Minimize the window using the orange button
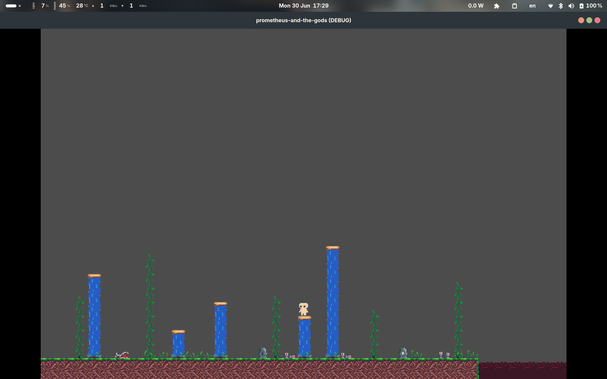Screen dimensions: 607x379 pyautogui.click(x=581, y=20)
